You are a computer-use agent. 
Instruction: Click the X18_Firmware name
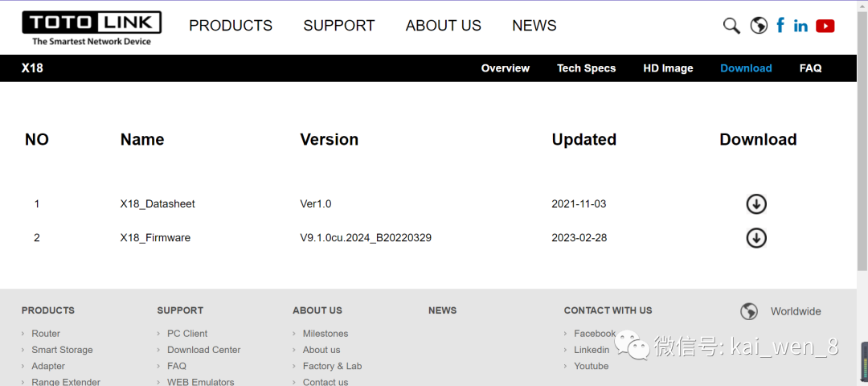[x=155, y=238]
